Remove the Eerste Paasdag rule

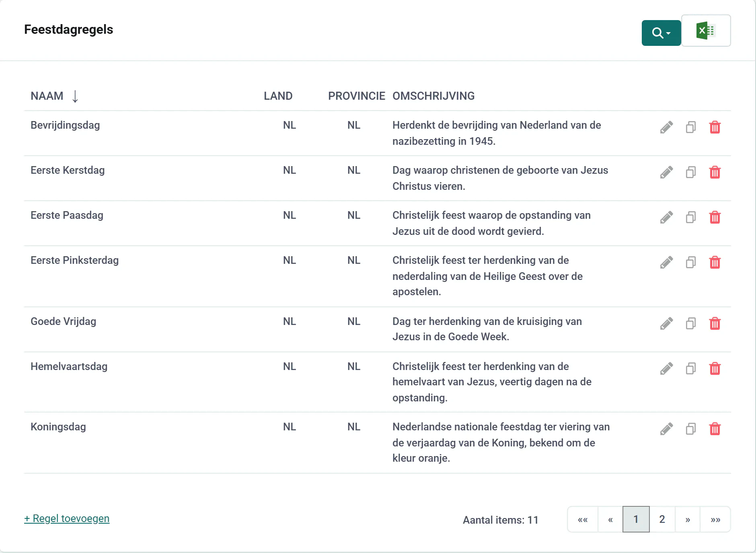[715, 218]
